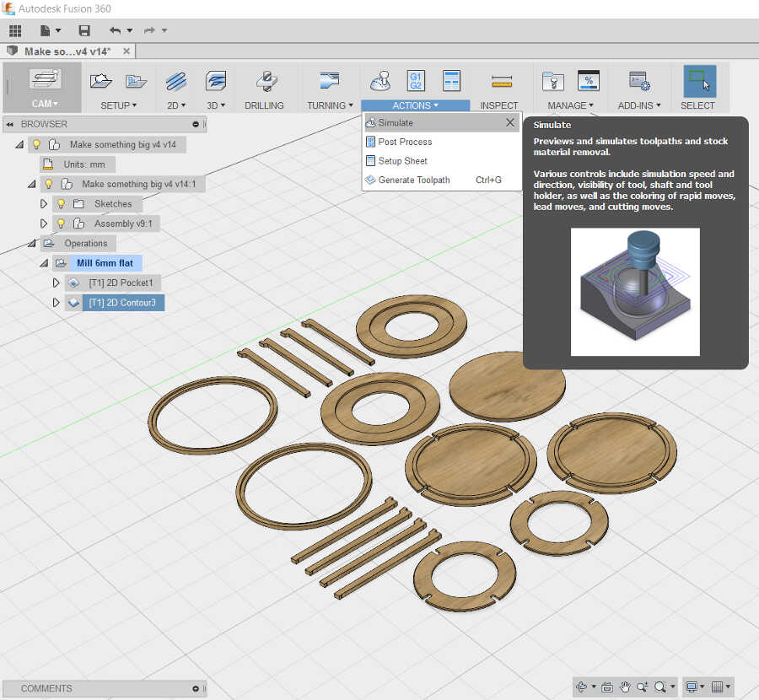The image size is (759, 700).
Task: Toggle visibility bulb of root Make something big v4 v14
Action: pyautogui.click(x=36, y=144)
